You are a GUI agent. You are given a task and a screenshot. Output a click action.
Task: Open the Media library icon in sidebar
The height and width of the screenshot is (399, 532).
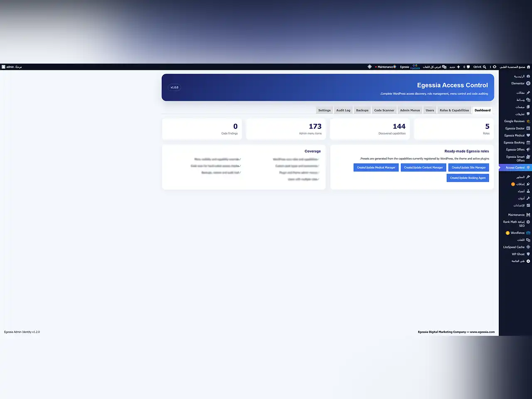click(x=528, y=100)
